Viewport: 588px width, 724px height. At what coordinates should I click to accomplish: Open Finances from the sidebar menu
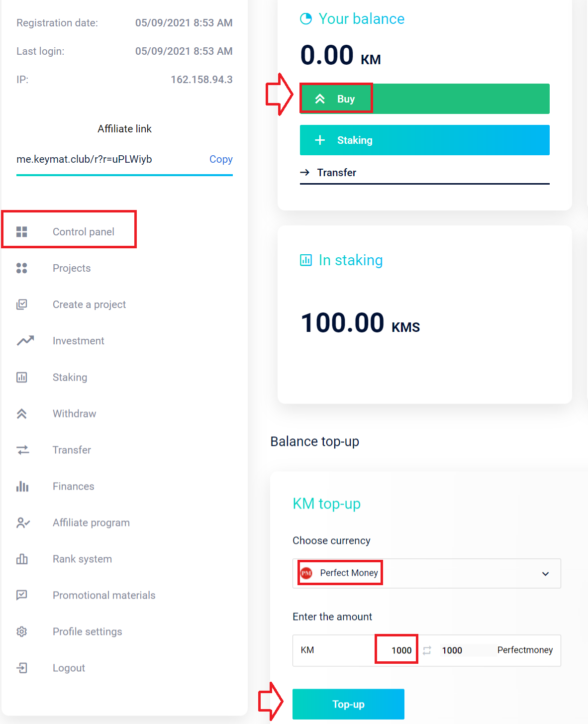coord(74,486)
